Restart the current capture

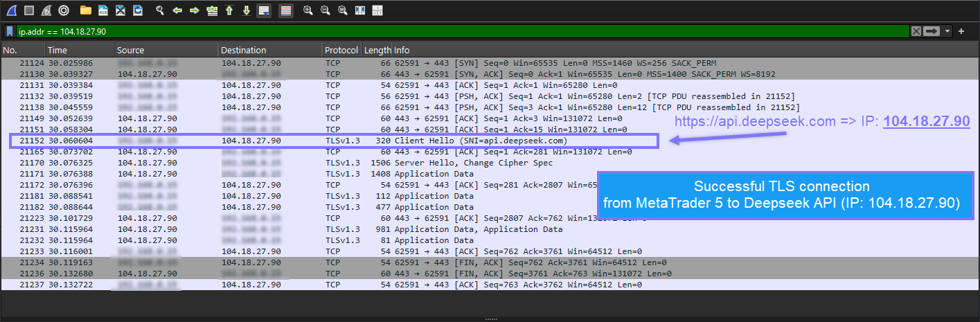pos(46,10)
